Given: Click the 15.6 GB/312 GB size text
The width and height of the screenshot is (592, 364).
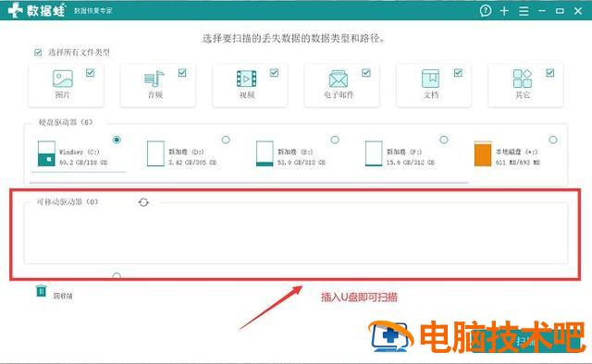Looking at the screenshot, I should point(411,163).
